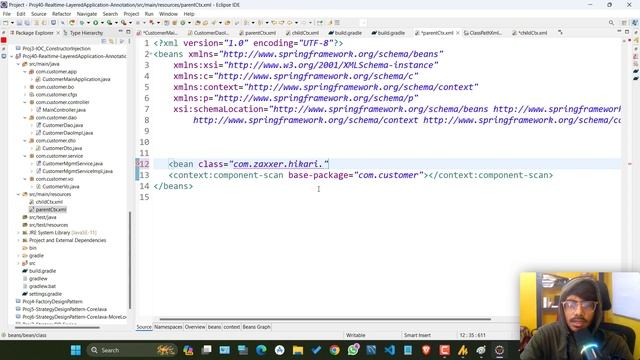Switch to the Beans Graph tab
This screenshot has width=640, height=360.
click(256, 327)
